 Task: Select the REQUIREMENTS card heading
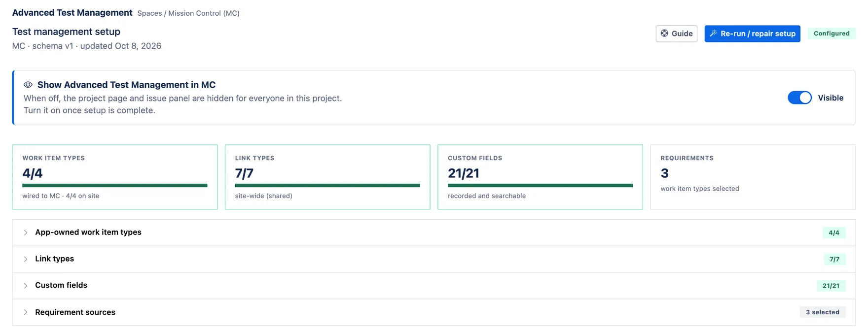click(x=687, y=158)
